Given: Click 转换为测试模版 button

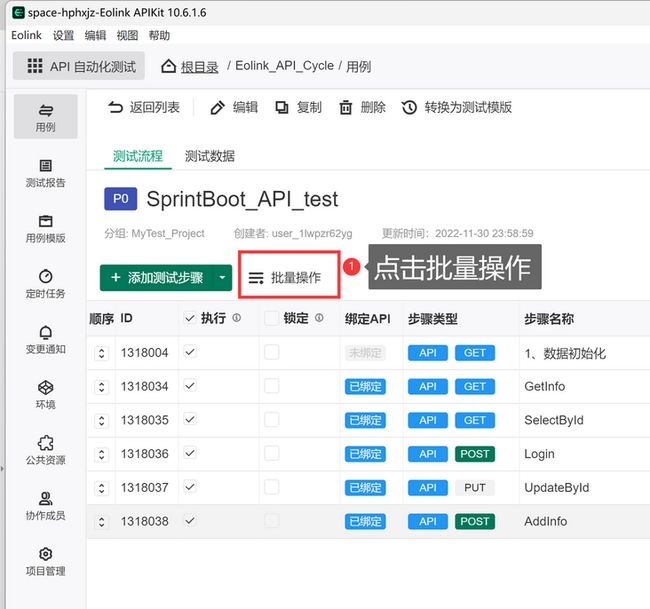Looking at the screenshot, I should coord(457,107).
